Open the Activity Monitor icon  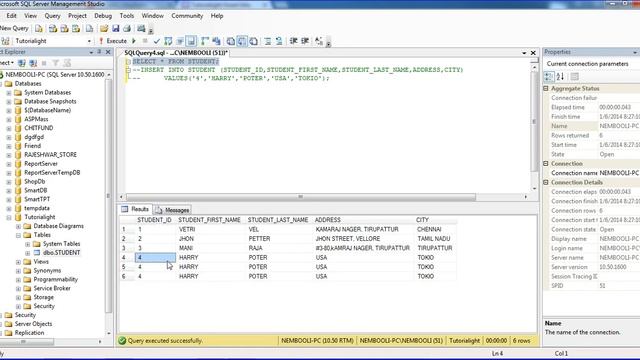(141, 29)
